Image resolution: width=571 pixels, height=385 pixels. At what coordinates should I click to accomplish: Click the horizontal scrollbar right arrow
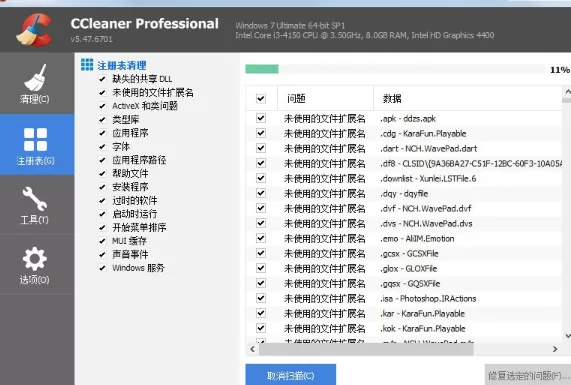click(x=555, y=349)
